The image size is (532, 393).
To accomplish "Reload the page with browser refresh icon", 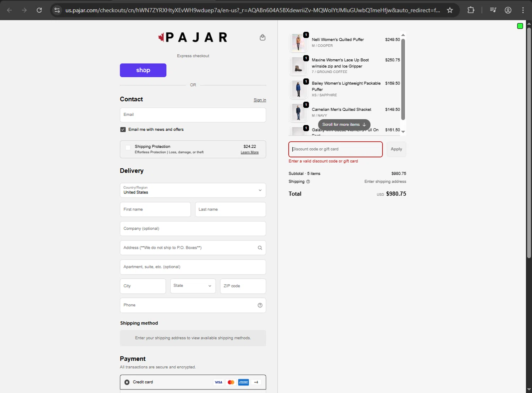I will coord(39,10).
